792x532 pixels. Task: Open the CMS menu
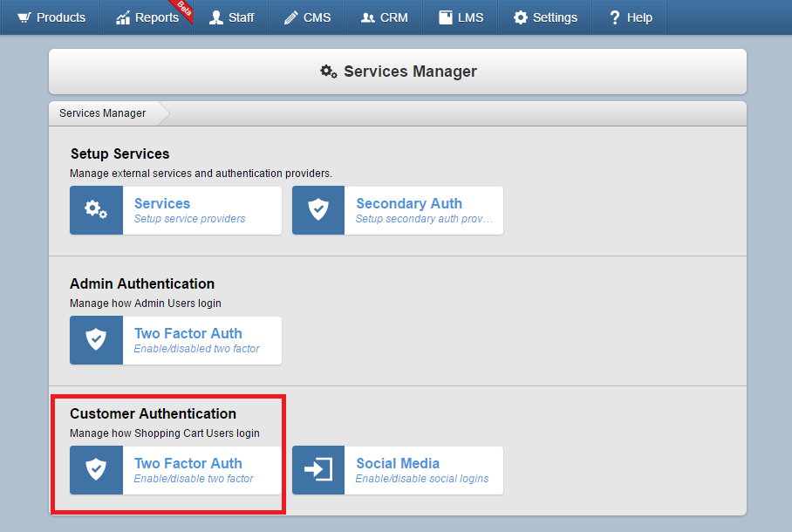tap(307, 17)
